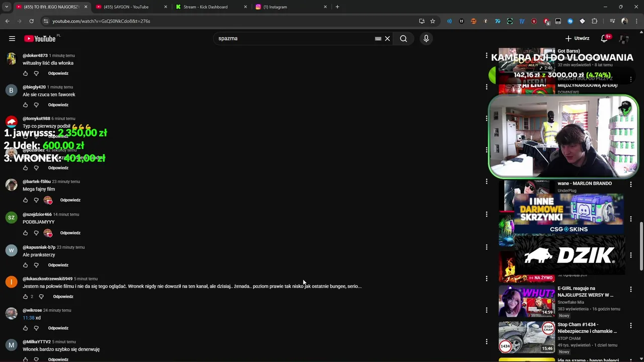Image resolution: width=644 pixels, height=362 pixels.
Task: Reply to @doker4873 via Odpowiedz
Action: (58, 73)
